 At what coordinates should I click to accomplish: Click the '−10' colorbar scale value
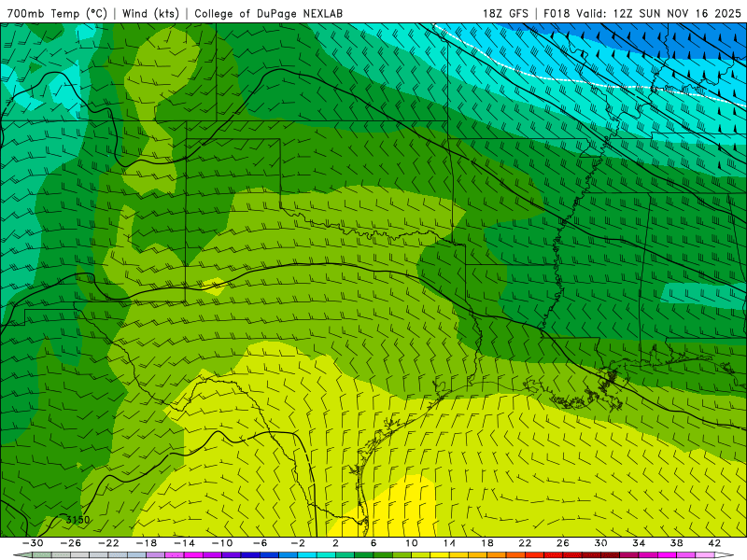tap(222, 543)
